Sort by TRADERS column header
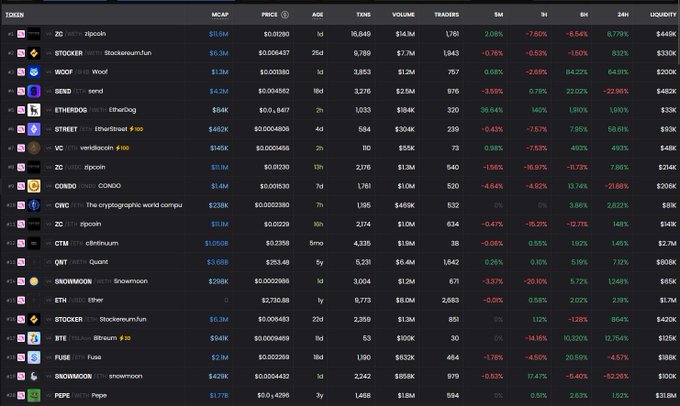 pyautogui.click(x=447, y=15)
